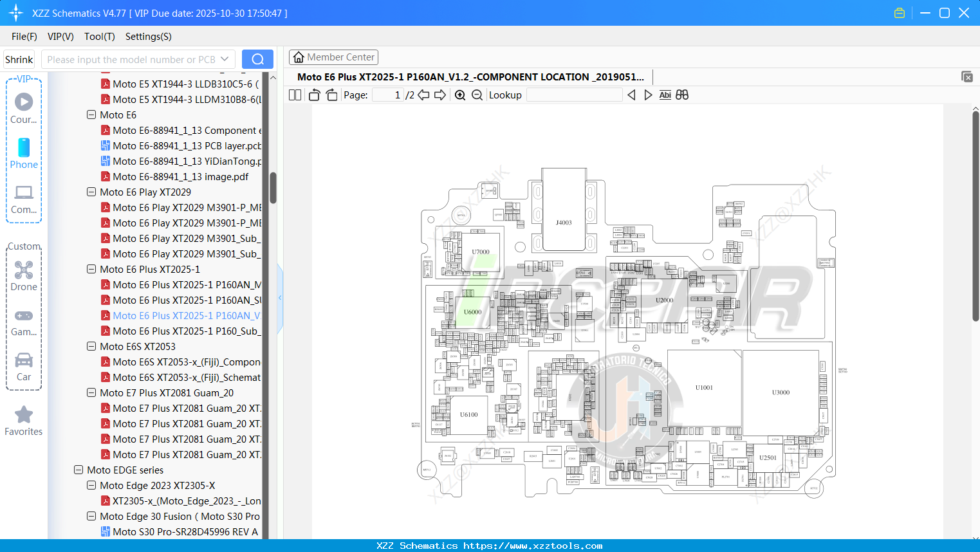The width and height of the screenshot is (980, 552).
Task: Collapse the Moto Edge 2023 XT2305-X node
Action: click(91, 486)
